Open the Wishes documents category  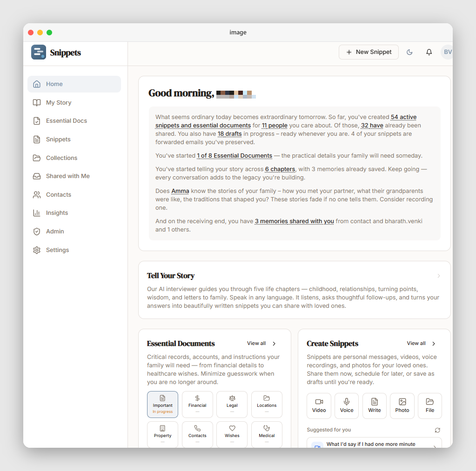pos(232,434)
